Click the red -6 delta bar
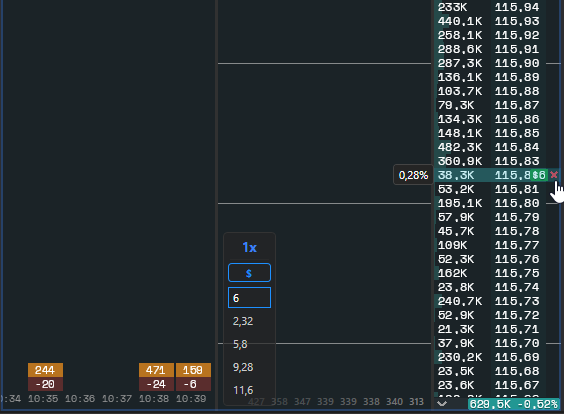The width and height of the screenshot is (564, 414). tap(193, 384)
